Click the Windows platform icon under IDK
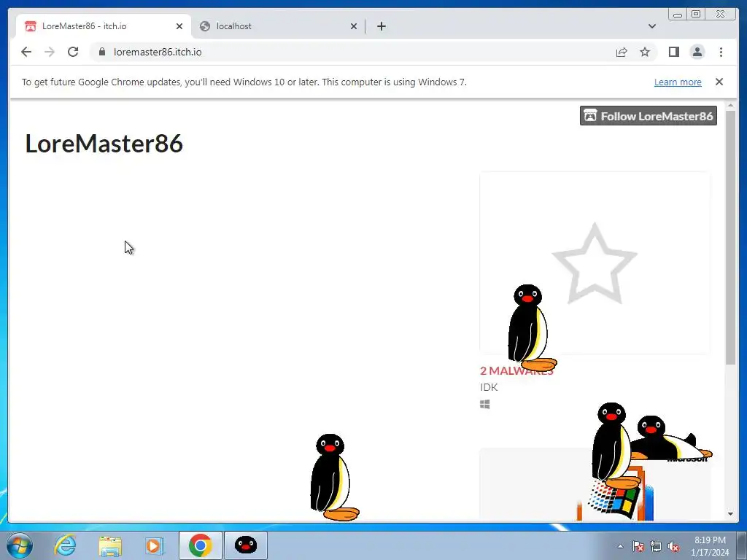 (x=485, y=404)
